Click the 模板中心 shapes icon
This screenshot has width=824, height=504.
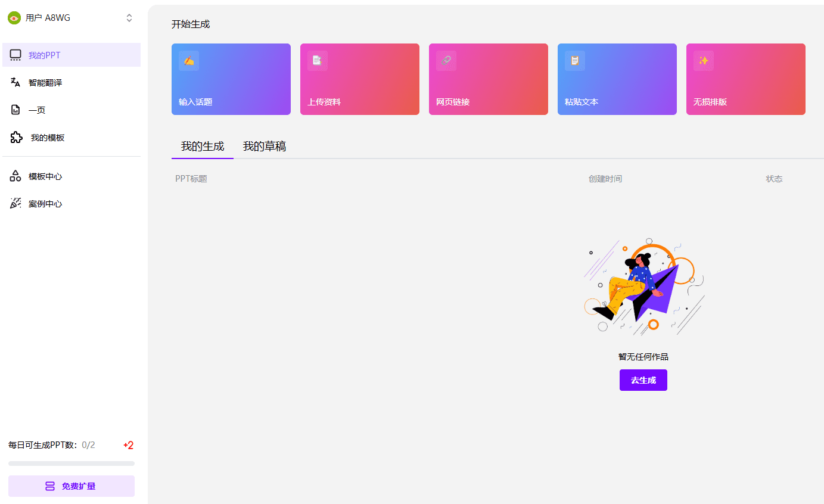tap(15, 176)
